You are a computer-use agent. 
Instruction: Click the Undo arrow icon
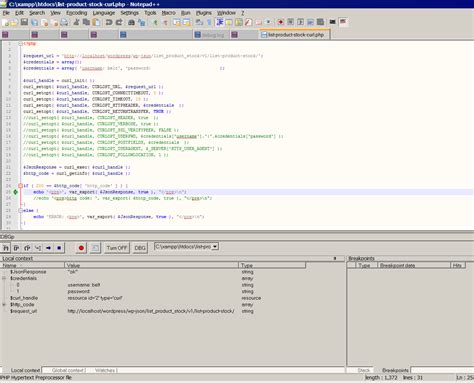109,22
